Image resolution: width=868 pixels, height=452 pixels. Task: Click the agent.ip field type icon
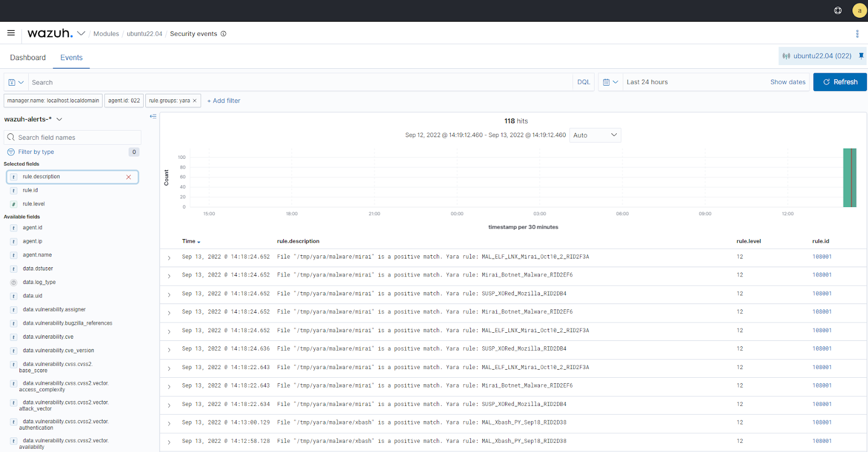pyautogui.click(x=14, y=242)
